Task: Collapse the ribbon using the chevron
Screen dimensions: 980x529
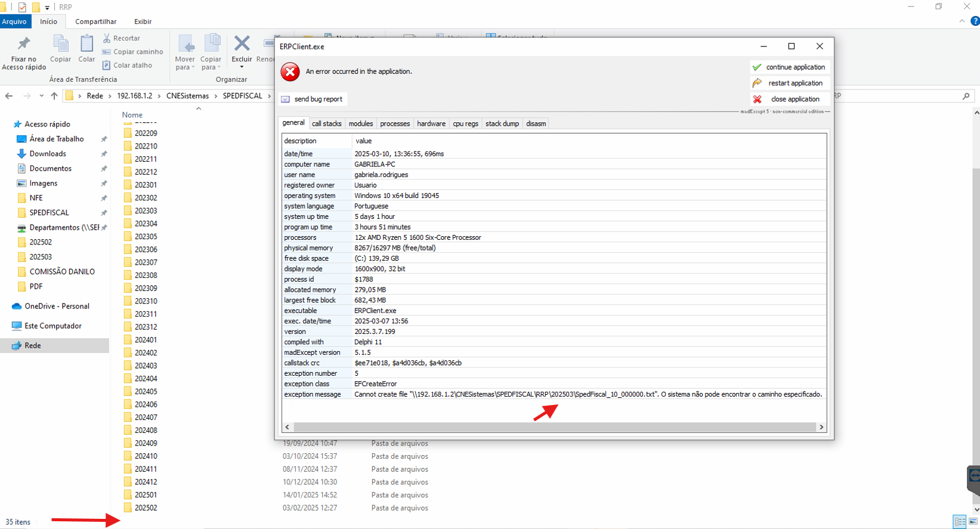Action: tap(962, 21)
